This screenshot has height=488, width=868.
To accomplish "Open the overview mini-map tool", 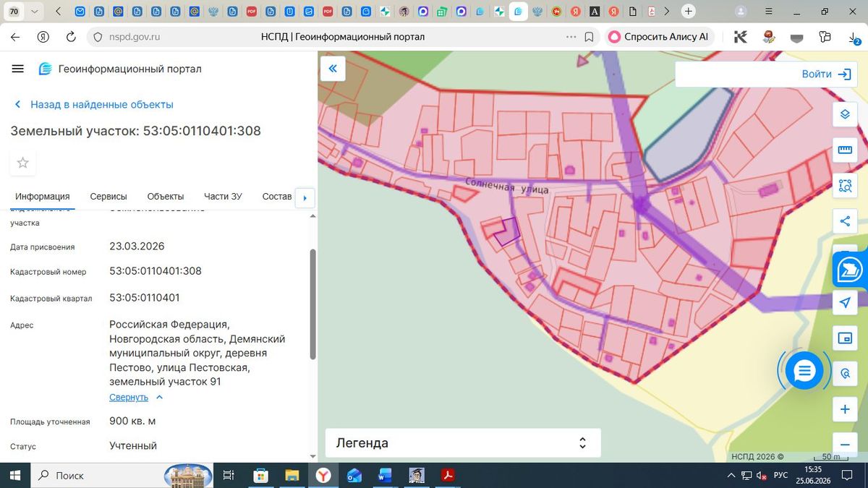I will 845,338.
